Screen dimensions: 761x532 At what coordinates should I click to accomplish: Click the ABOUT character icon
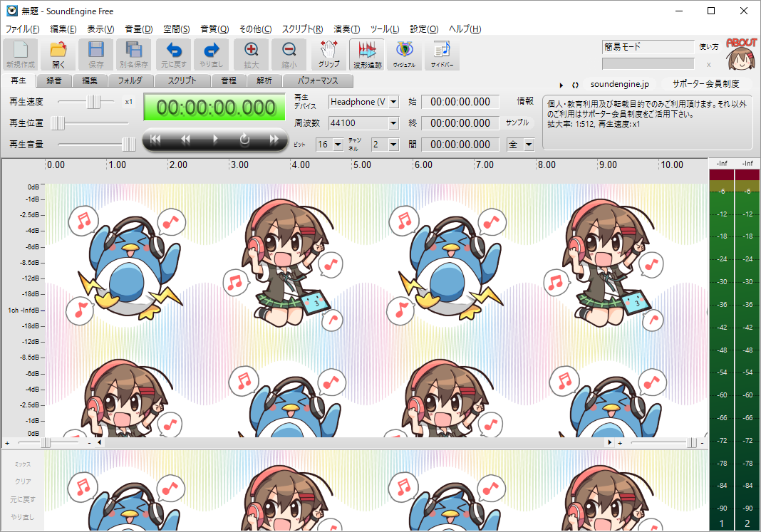click(x=742, y=54)
